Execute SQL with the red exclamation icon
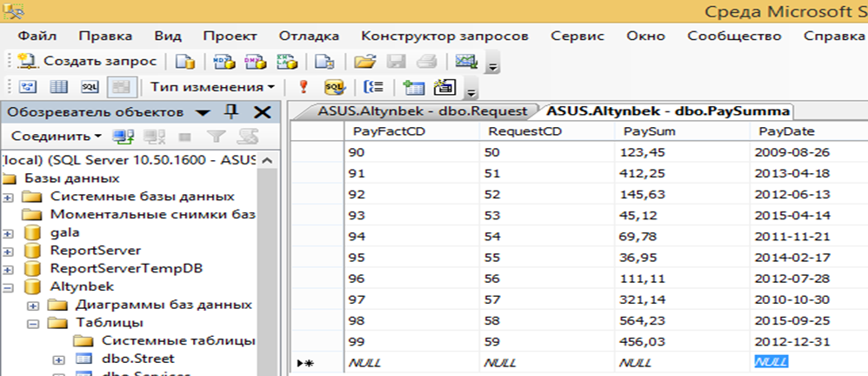Screen dimensions: 868x376 click(303, 87)
